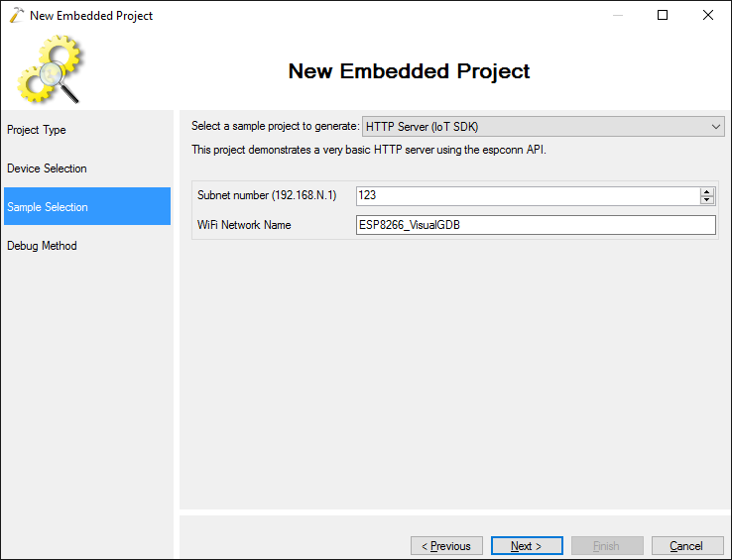
Task: Open the sample project dropdown
Action: pos(543,127)
